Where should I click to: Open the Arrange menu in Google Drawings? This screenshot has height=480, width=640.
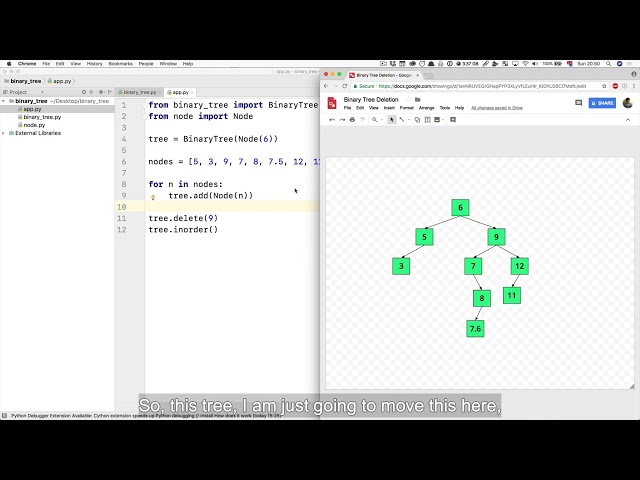click(x=427, y=108)
